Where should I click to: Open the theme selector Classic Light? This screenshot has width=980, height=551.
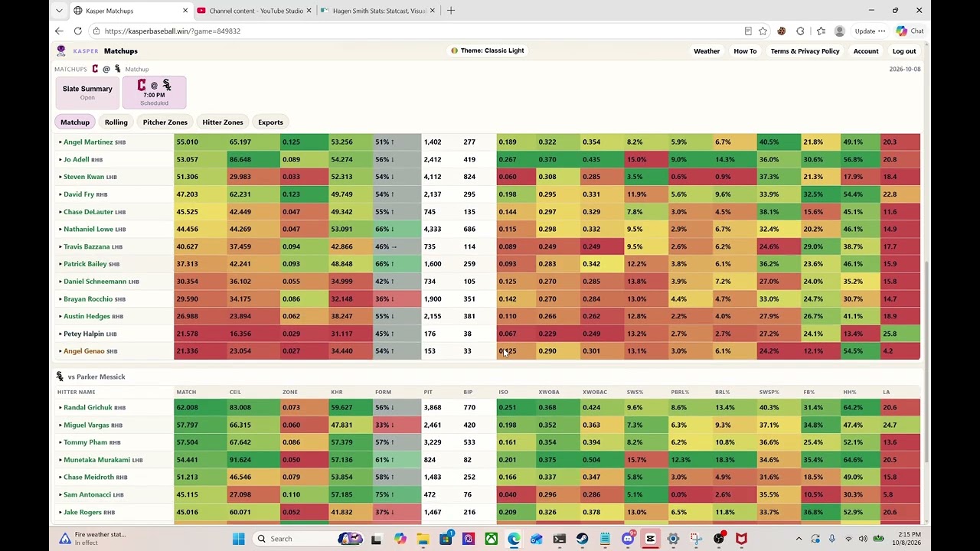click(x=488, y=51)
